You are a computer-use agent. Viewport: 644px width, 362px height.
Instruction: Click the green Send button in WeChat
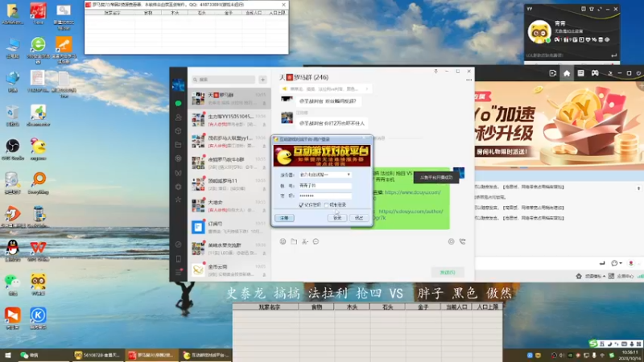[x=448, y=272]
